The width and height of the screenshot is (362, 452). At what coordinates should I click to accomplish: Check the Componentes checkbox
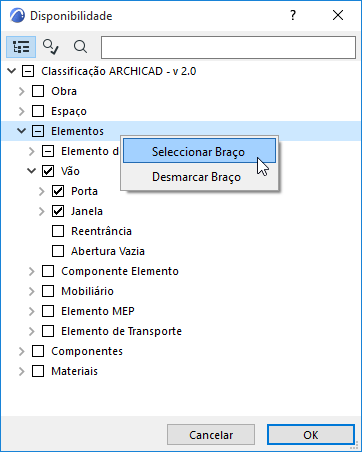[38, 351]
